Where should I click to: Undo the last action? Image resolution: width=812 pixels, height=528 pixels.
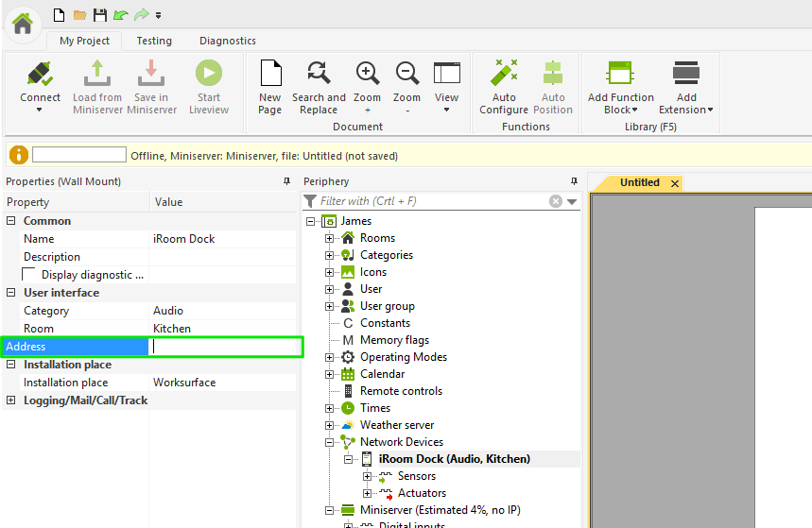click(x=121, y=15)
